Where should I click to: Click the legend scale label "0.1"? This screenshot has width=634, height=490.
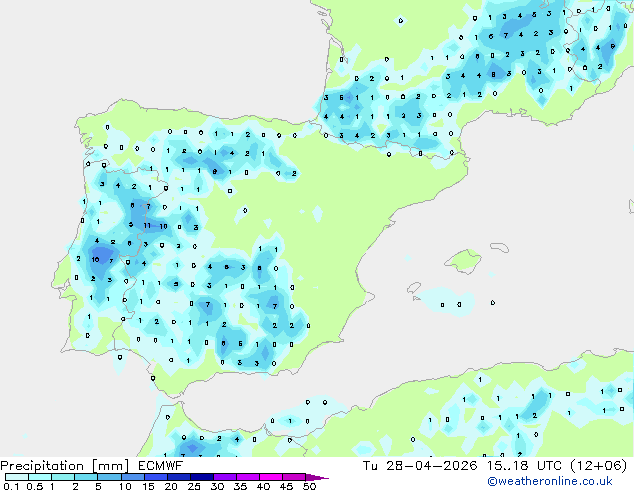coord(11,486)
